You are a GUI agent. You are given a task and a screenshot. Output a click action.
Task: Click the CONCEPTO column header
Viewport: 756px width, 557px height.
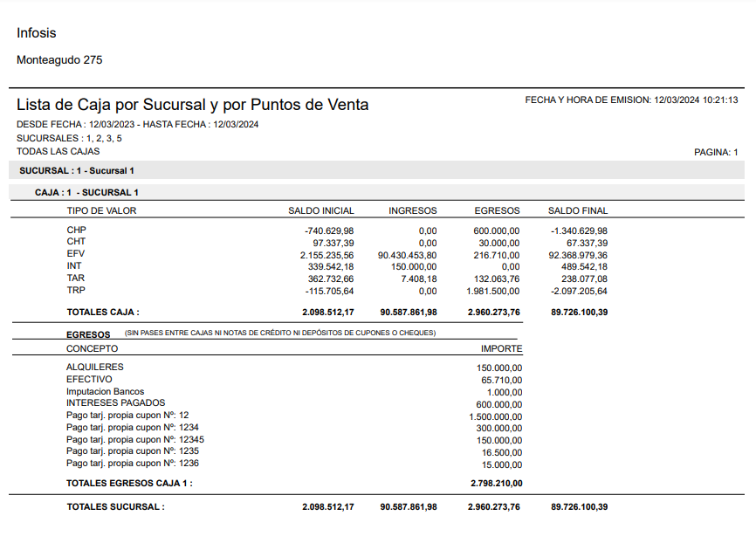(92, 348)
